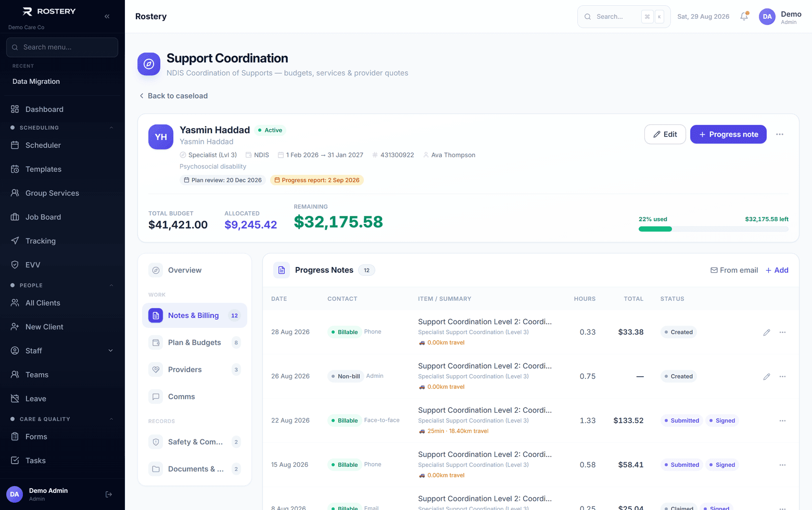
Task: Open the Overview tab
Action: 194,270
